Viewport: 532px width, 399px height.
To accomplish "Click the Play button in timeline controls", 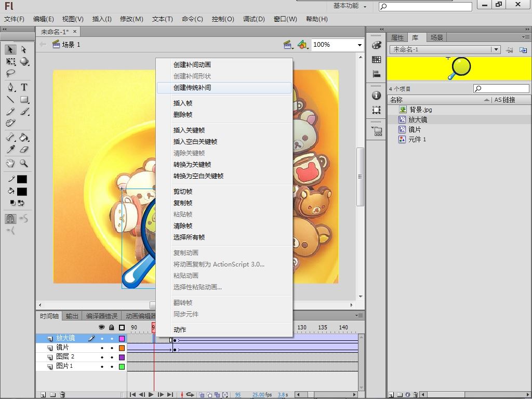I will click(x=151, y=395).
